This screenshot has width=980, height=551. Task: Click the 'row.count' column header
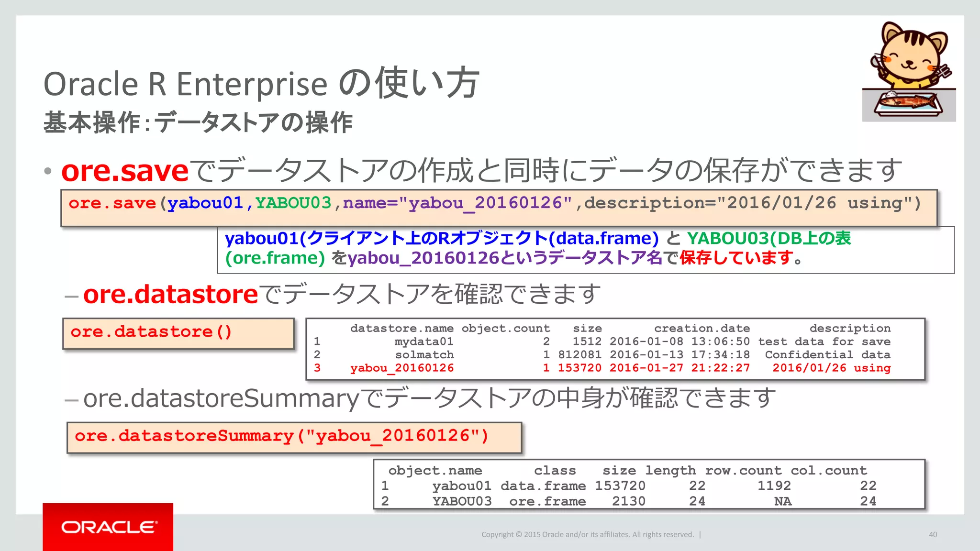coord(743,471)
